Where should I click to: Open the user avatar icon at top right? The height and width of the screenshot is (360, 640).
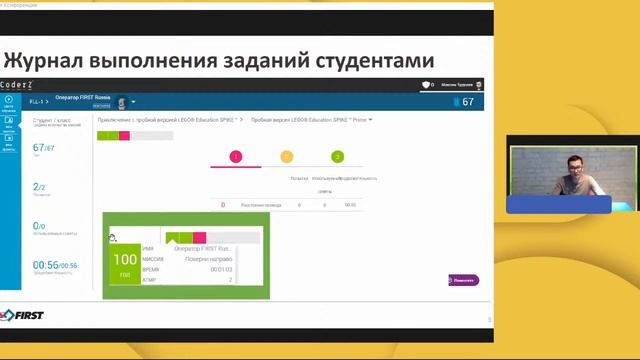point(479,85)
